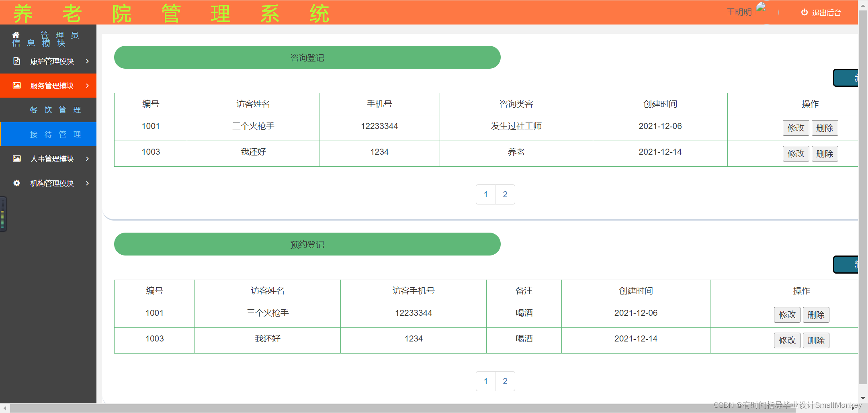Click the horizontal scrollbar thumb
This screenshot has width=868, height=413.
pos(402,408)
